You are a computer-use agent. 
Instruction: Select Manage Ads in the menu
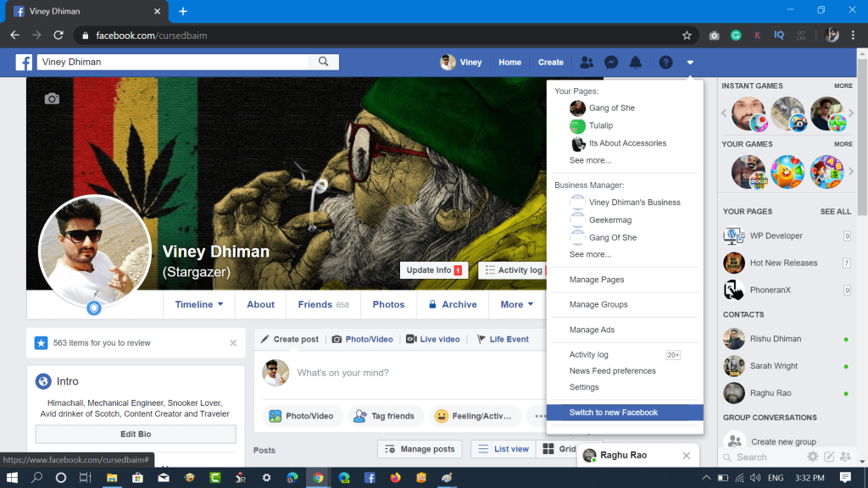592,330
